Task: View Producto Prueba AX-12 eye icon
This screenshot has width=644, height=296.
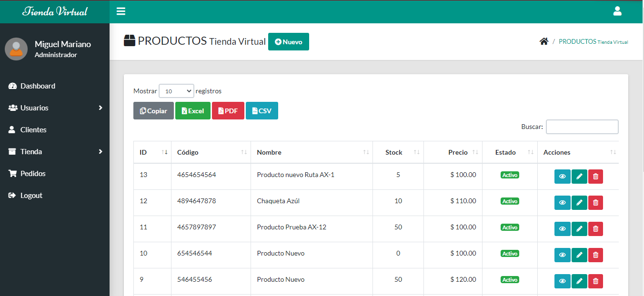Action: (x=562, y=229)
